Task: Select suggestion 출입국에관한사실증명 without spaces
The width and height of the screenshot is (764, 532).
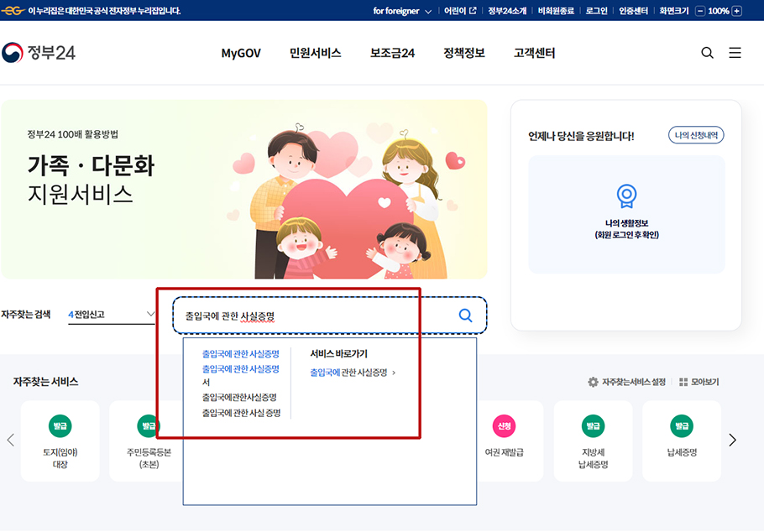Action: tap(240, 397)
